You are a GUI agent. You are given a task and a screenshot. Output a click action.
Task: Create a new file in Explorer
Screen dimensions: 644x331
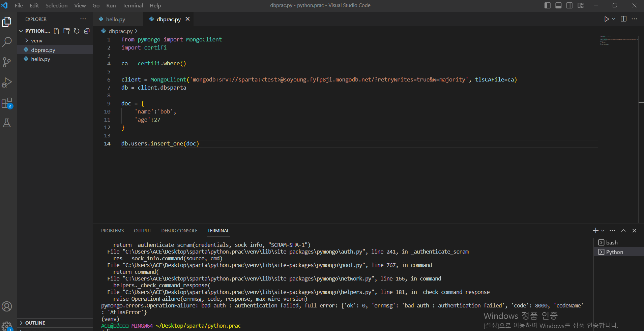pos(57,31)
